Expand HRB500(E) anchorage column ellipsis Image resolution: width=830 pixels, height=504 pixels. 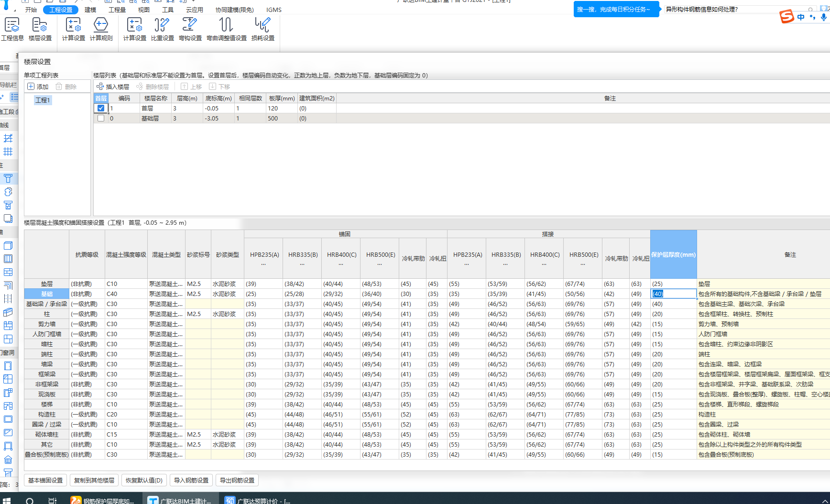pyautogui.click(x=380, y=263)
